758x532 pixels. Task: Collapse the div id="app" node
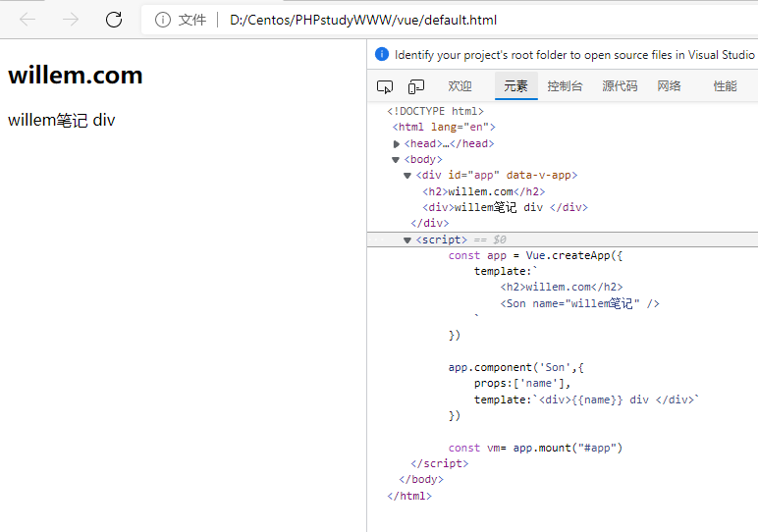[x=407, y=176]
